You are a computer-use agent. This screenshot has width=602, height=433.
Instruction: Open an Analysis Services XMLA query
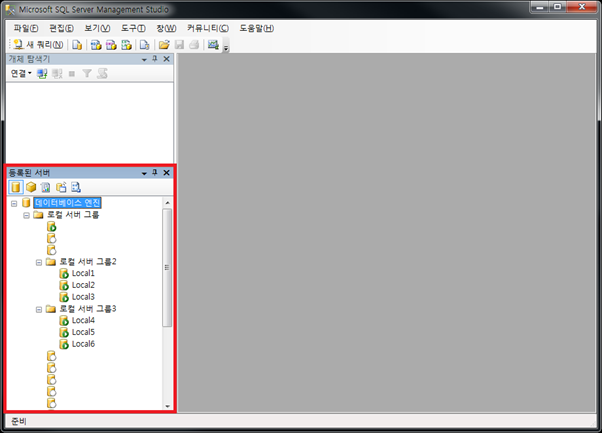tap(126, 45)
